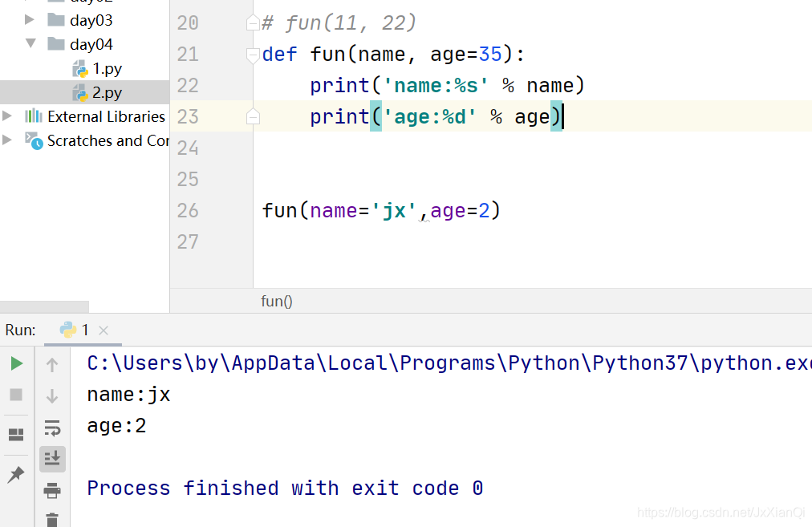Click line number 26 in gutter
This screenshot has height=527, width=812.
(188, 211)
